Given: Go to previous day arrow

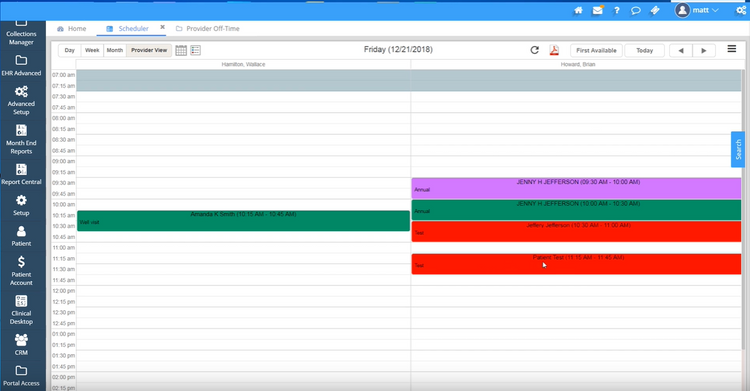Looking at the screenshot, I should 681,50.
